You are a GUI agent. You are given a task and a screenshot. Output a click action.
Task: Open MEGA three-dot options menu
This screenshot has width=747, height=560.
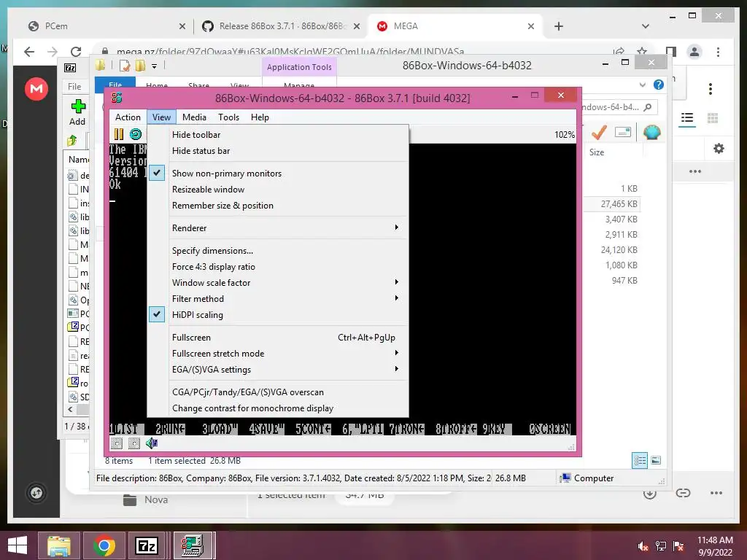click(x=711, y=88)
